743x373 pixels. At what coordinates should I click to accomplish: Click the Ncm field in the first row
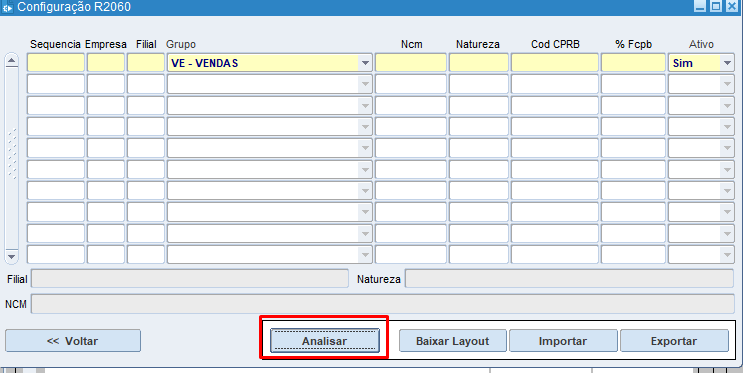pos(410,63)
